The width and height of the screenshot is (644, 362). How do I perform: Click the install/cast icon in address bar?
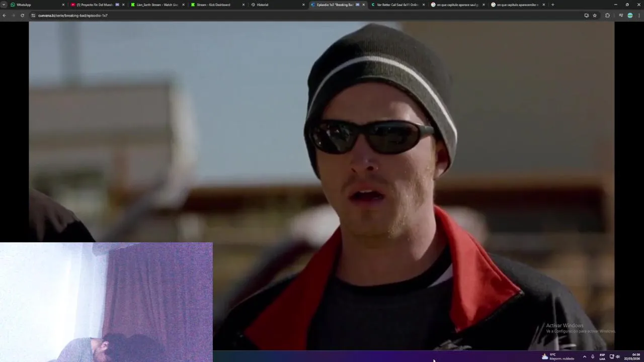(586, 16)
